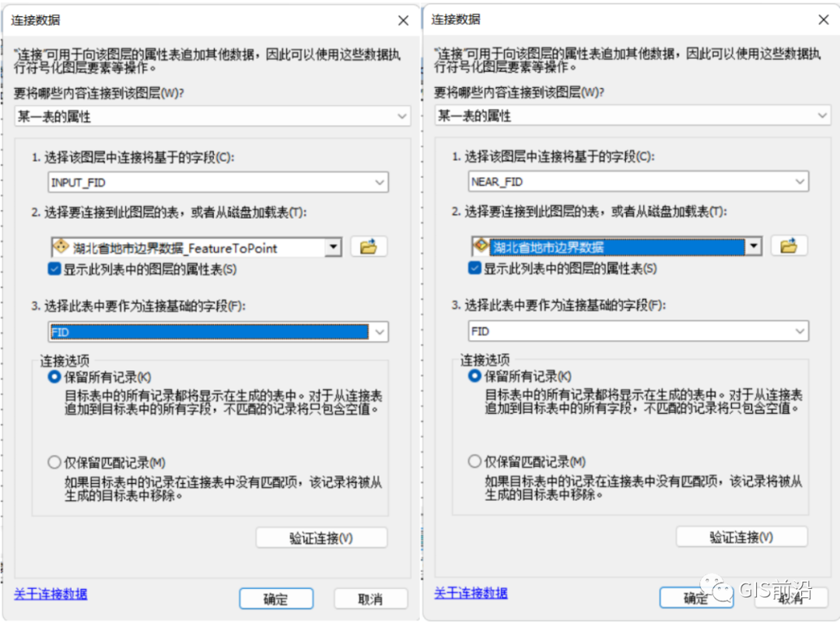Viewport: 840px width, 627px height.
Task: Uncheck 显示此列表中的图层的属性表 in left dialog
Action: pyautogui.click(x=54, y=269)
